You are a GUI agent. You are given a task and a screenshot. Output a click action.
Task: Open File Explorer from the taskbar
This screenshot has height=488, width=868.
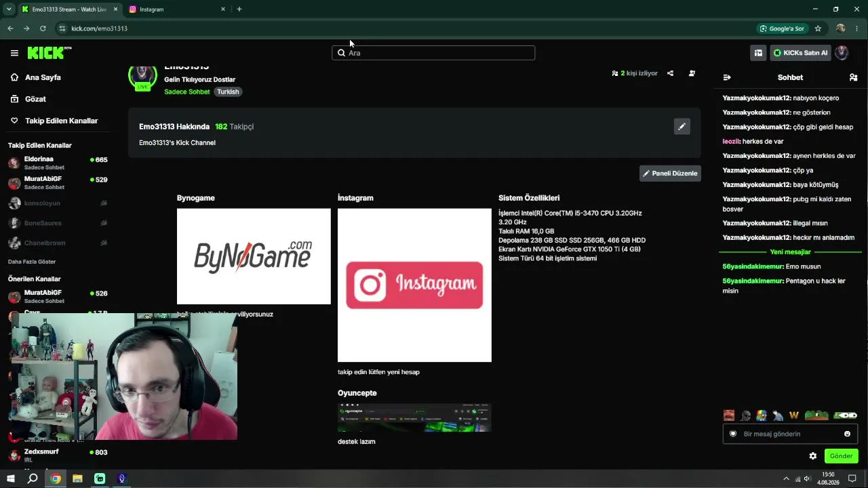coord(77,479)
